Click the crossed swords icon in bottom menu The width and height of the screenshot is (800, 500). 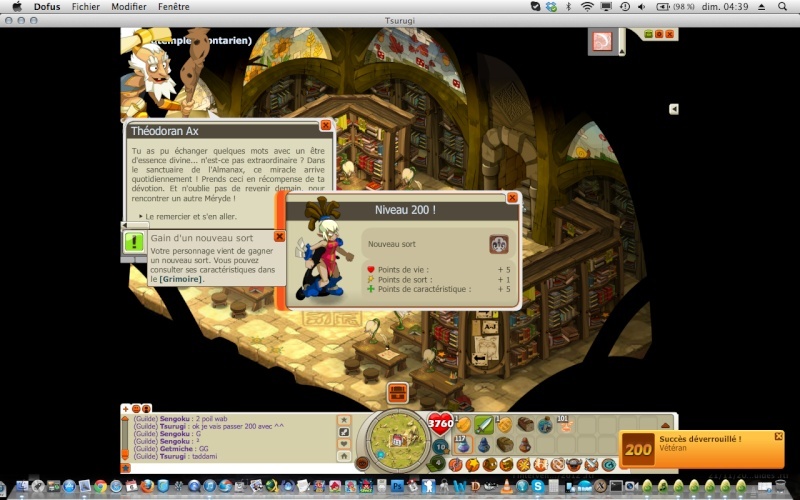tap(591, 464)
